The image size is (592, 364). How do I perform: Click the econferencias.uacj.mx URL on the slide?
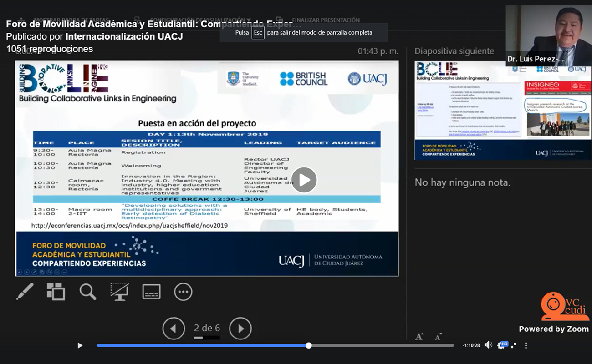129,226
